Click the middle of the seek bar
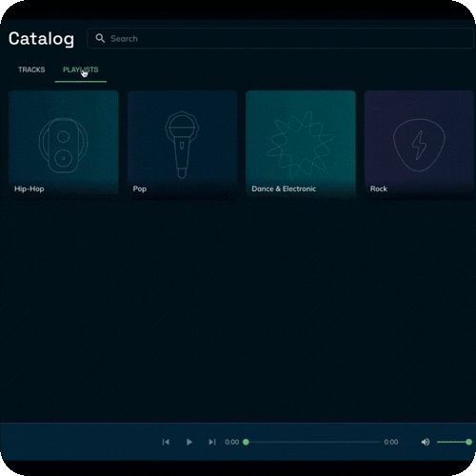Viewport: 476px width, 476px height. (313, 442)
